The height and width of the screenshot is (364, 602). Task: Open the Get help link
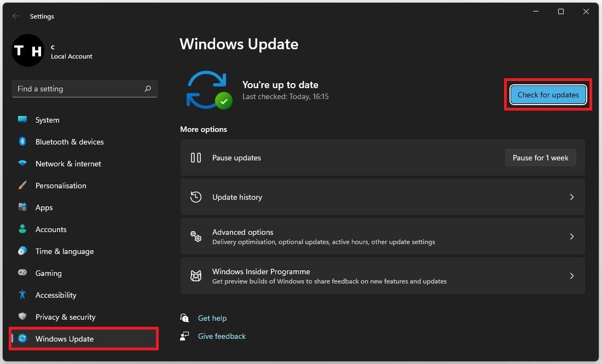pyautogui.click(x=212, y=318)
